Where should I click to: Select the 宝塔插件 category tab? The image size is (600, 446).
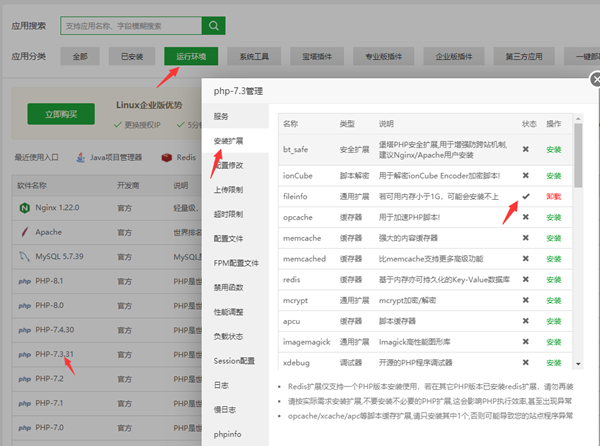317,56
